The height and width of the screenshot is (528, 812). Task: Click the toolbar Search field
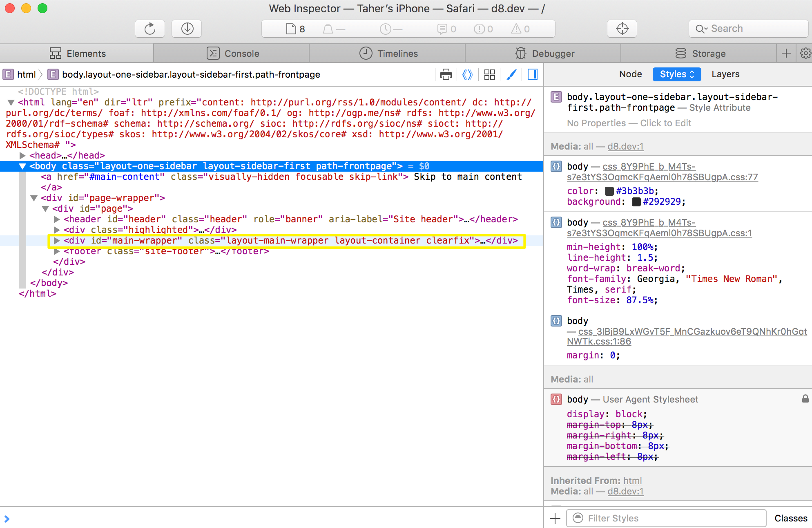click(x=748, y=29)
